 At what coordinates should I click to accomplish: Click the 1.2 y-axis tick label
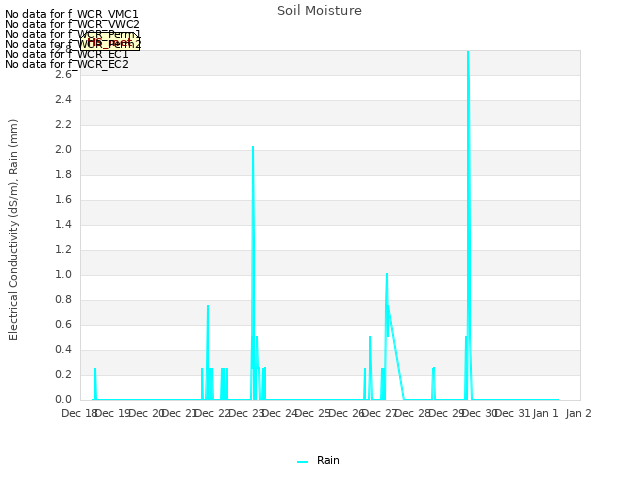coord(63,250)
